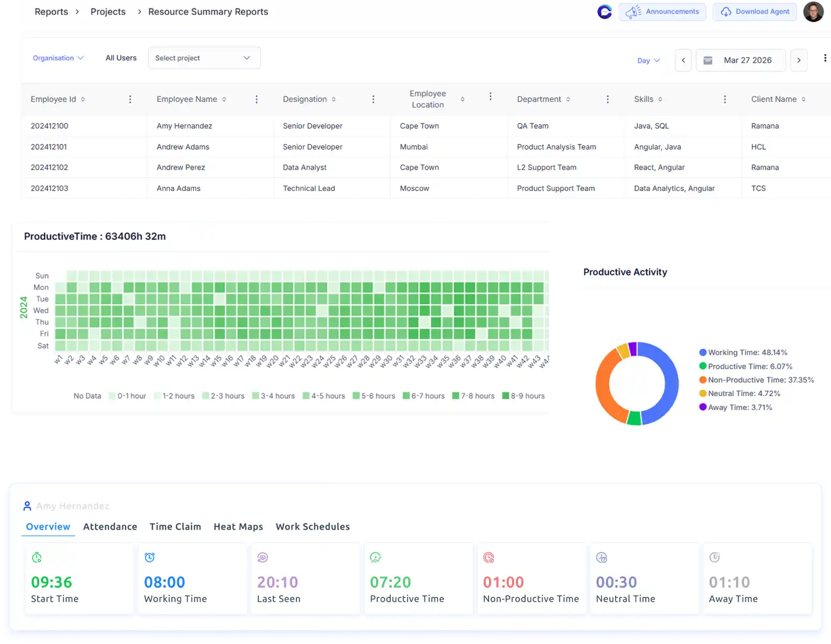Switch to the Attendance tab

[110, 526]
